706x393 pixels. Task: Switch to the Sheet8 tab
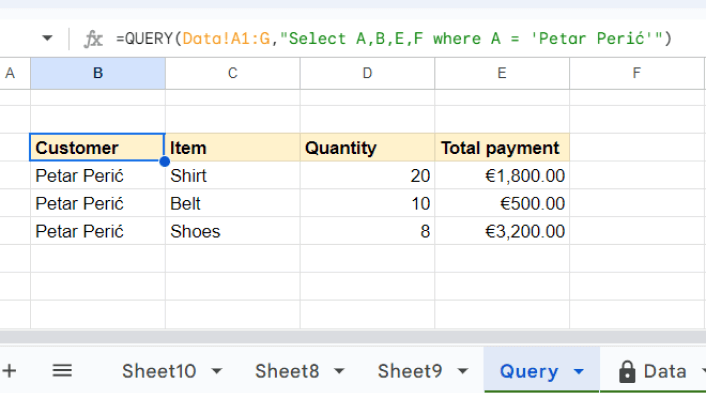tap(287, 371)
